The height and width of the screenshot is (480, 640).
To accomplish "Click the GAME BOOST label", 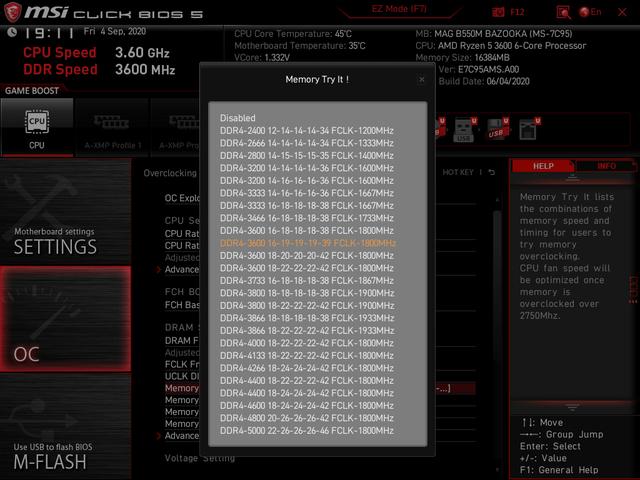I will click(32, 91).
